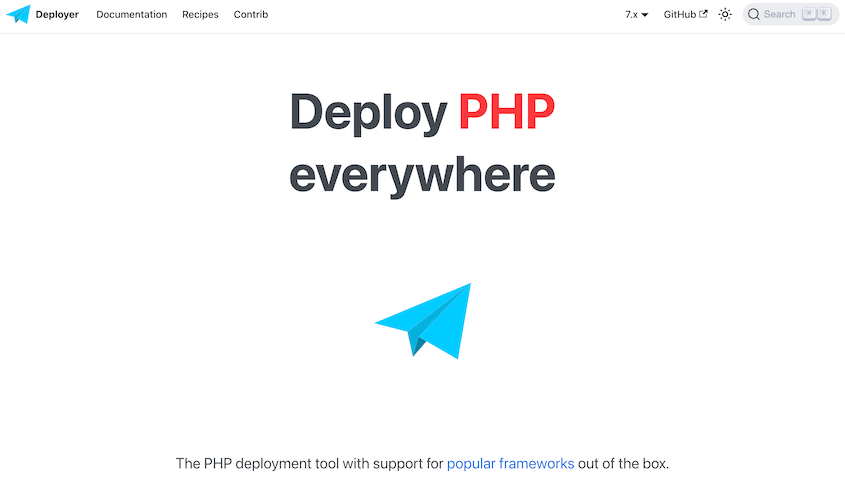Click the Deployer paper plane logo in navbar

tap(18, 14)
